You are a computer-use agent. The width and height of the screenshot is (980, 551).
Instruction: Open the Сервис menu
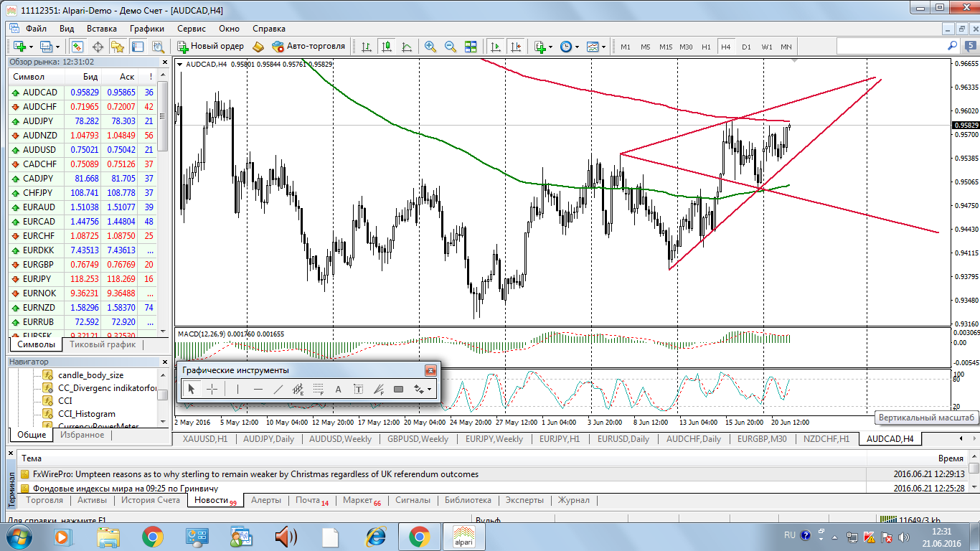192,29
